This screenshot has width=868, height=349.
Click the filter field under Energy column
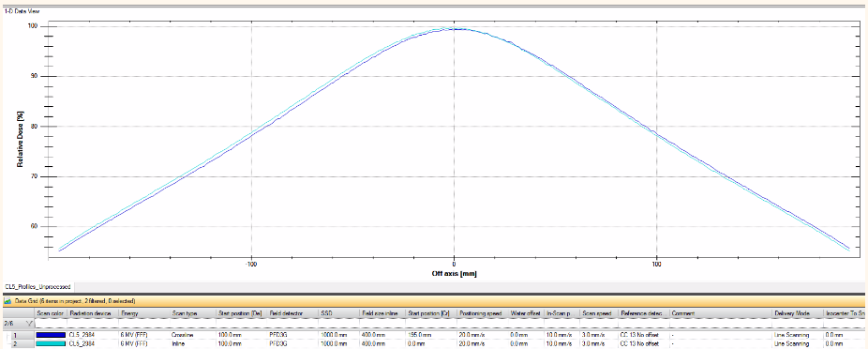(x=145, y=323)
